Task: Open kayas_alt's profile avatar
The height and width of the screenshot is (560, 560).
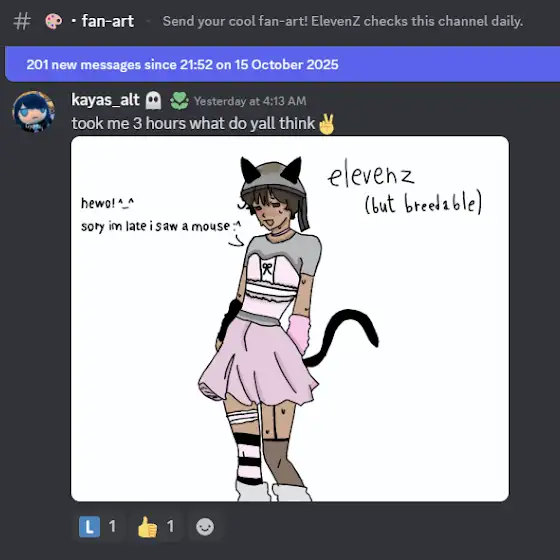Action: pos(33,112)
